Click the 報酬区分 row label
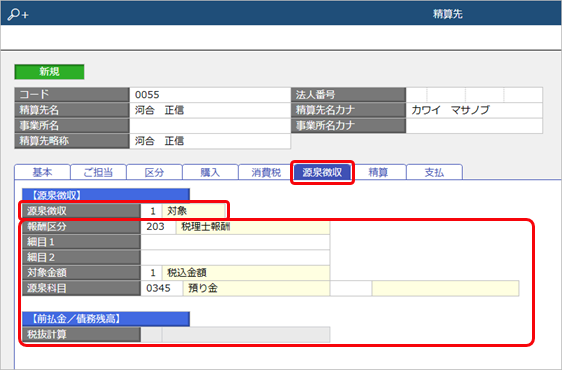This screenshot has height=370, width=562. [x=81, y=227]
